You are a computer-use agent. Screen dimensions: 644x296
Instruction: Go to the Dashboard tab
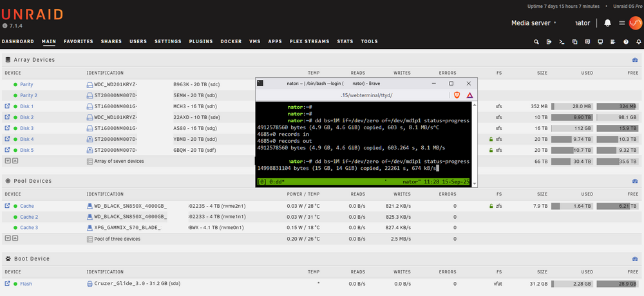pyautogui.click(x=17, y=41)
